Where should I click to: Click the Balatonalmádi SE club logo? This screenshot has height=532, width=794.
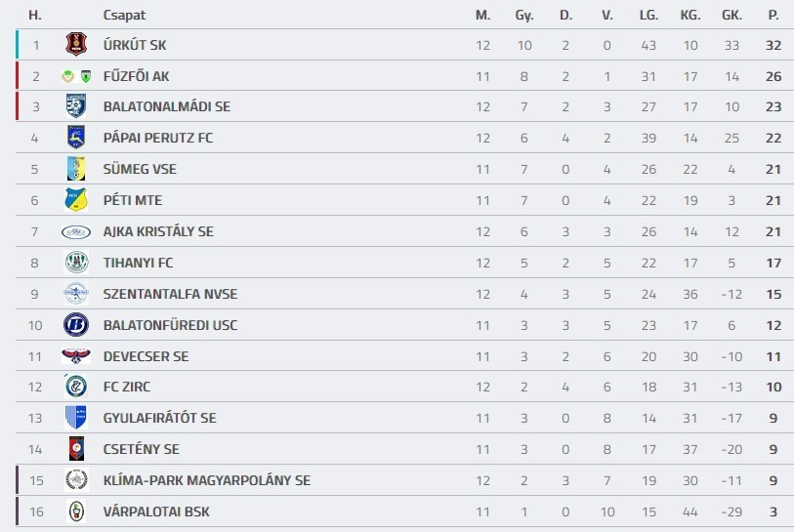(x=75, y=106)
